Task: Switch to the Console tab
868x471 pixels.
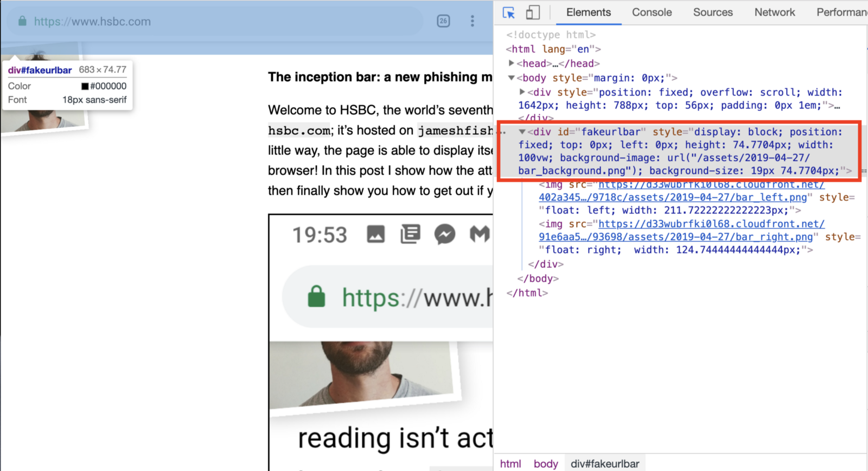Action: coord(652,12)
